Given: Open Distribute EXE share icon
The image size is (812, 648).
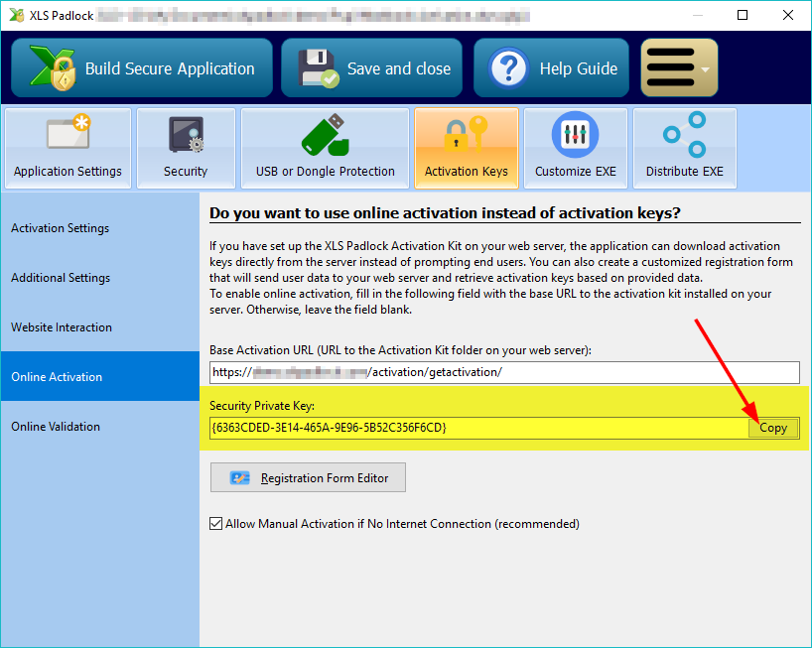Looking at the screenshot, I should 685,135.
